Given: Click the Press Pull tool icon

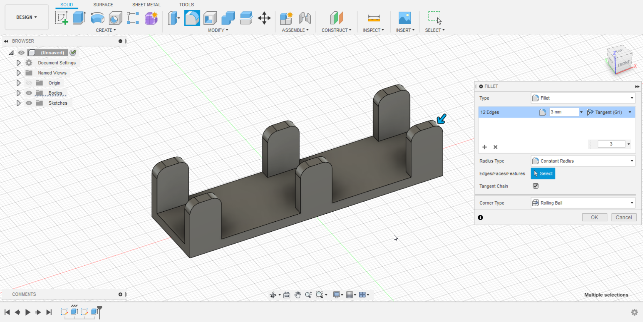Looking at the screenshot, I should (174, 18).
